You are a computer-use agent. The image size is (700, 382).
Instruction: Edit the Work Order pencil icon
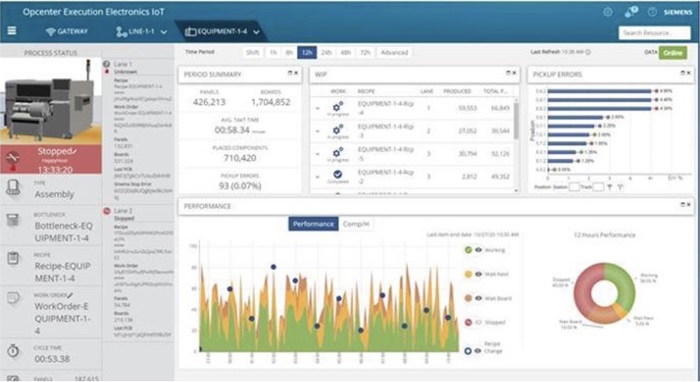point(70,295)
